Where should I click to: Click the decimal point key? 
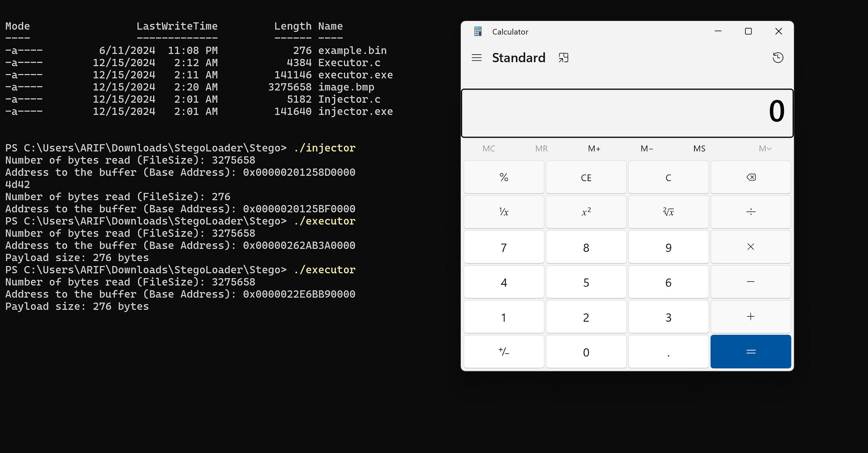pos(668,352)
